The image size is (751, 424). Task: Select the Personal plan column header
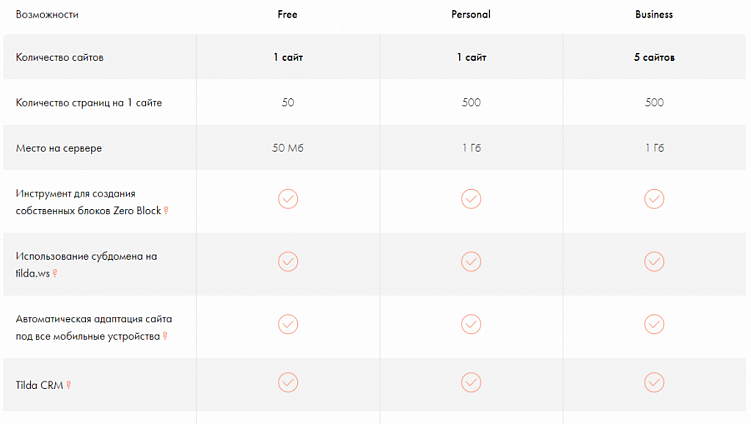(x=471, y=15)
